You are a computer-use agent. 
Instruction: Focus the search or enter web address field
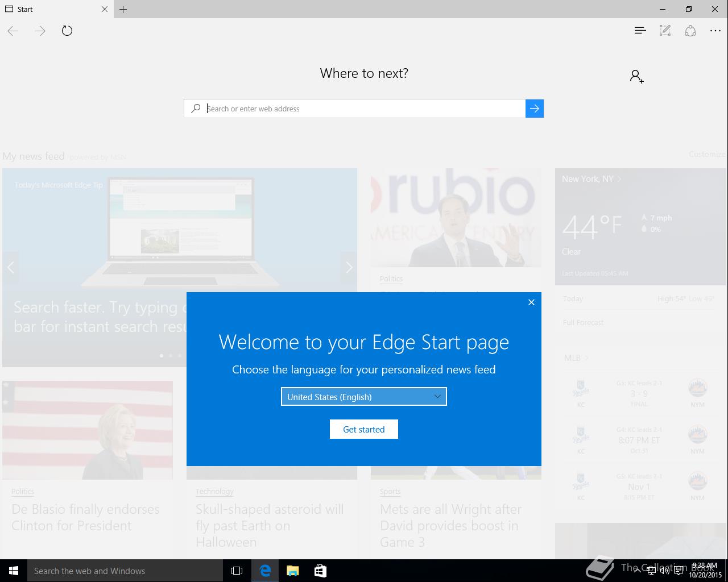[364, 109]
